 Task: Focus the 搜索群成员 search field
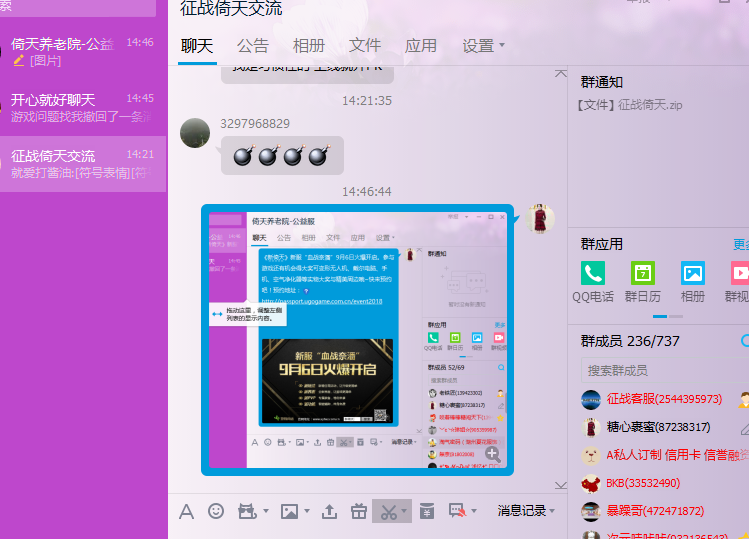click(x=665, y=370)
